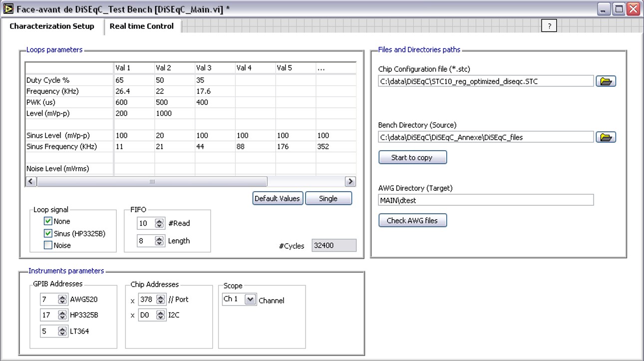
Task: Open the Chip Configuration file browse folder icon
Action: coord(606,80)
